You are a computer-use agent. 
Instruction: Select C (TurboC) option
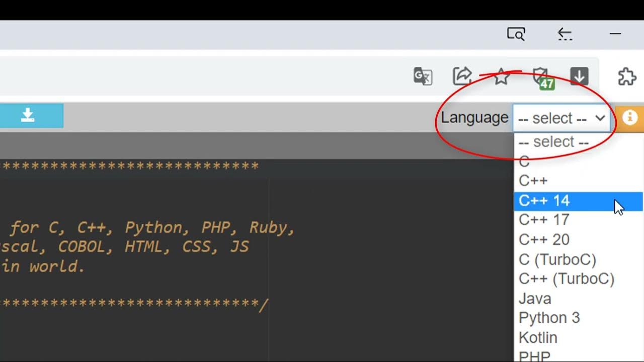(557, 259)
